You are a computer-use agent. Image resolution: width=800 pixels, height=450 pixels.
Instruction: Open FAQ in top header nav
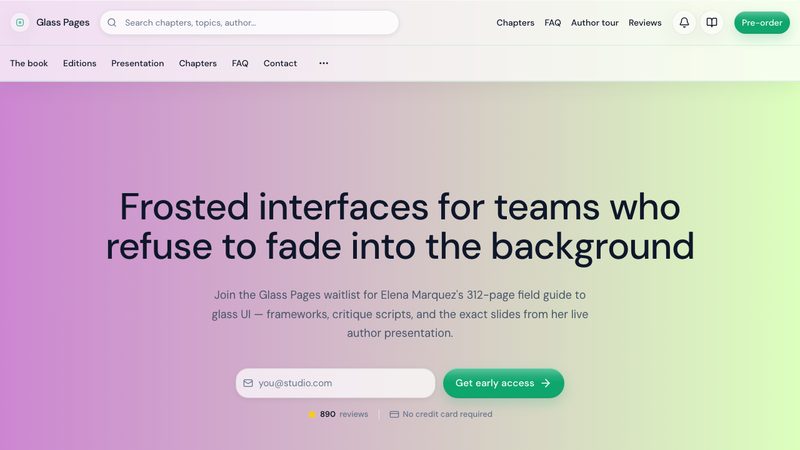[x=553, y=22]
